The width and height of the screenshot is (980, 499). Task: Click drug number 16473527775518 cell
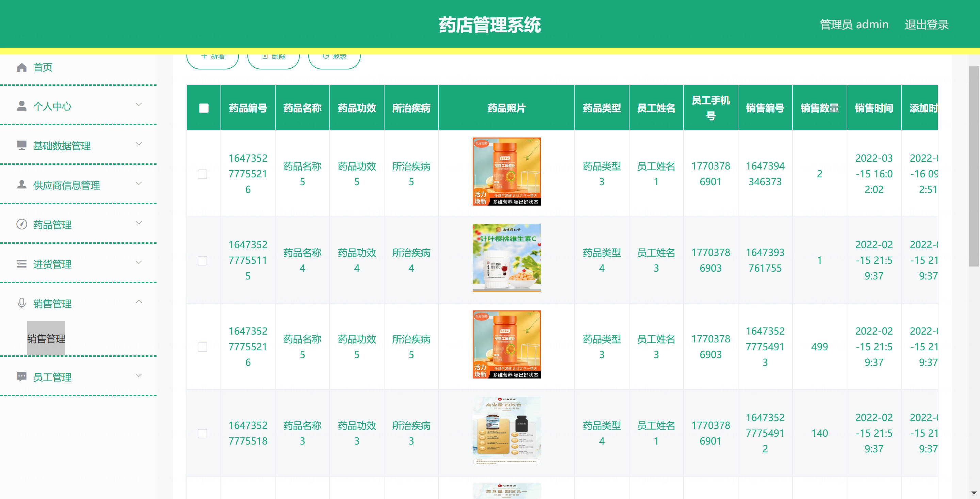pos(248,433)
